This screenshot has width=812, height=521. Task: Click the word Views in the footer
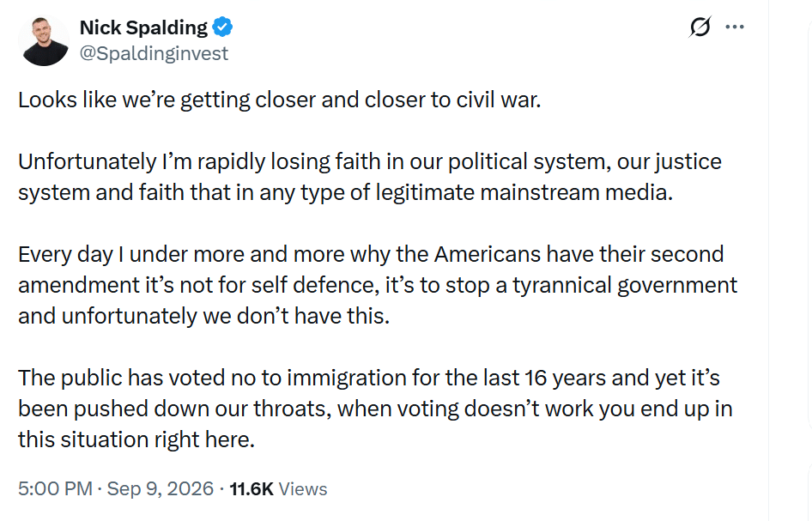pos(303,489)
